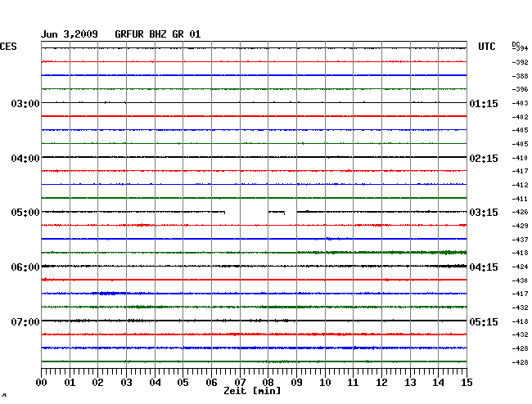Click the '04' minute axis label
Image resolution: width=532 pixels, height=404 pixels.
point(155,383)
